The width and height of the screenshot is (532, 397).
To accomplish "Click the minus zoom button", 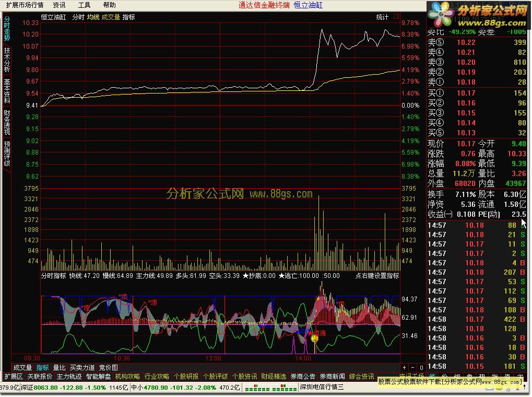I will tap(412, 367).
